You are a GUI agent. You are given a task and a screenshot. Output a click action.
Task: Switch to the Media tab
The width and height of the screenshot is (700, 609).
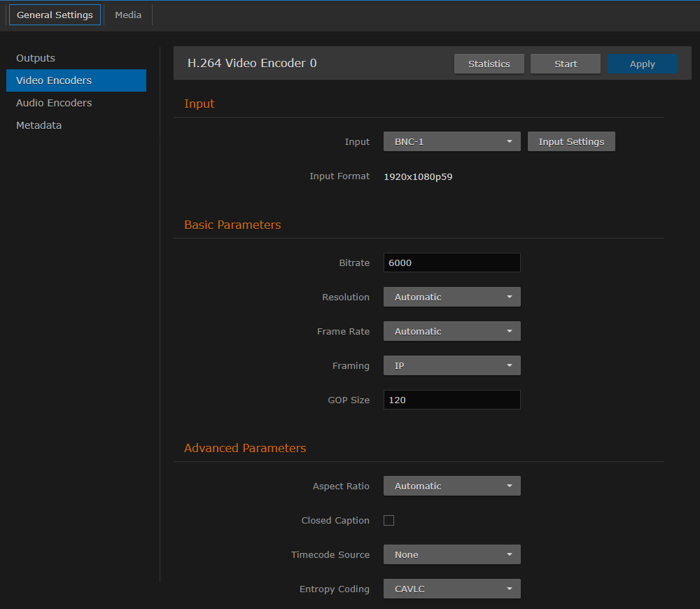click(x=127, y=14)
